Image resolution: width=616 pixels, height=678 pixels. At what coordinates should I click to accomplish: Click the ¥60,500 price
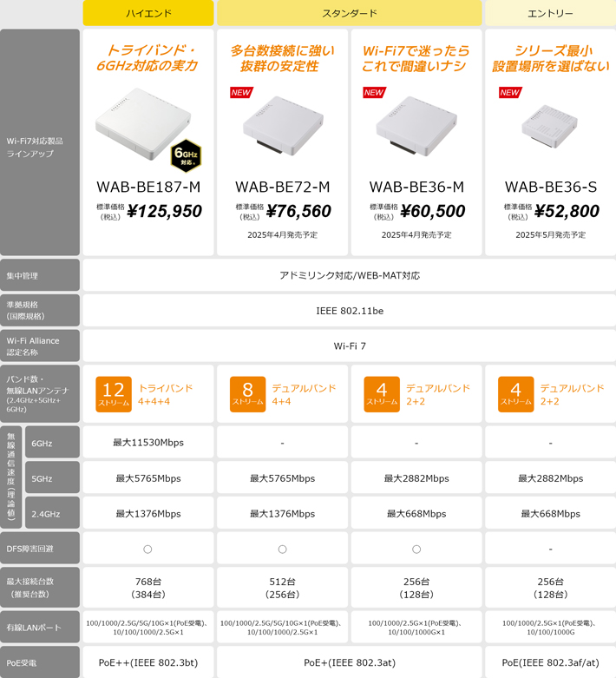pos(432,211)
